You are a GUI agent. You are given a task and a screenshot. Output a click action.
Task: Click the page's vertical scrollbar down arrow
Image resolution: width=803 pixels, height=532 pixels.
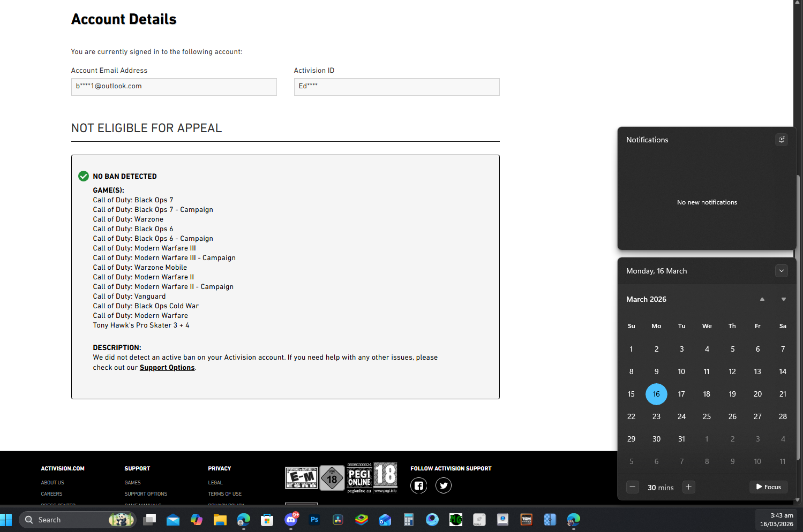(798, 500)
